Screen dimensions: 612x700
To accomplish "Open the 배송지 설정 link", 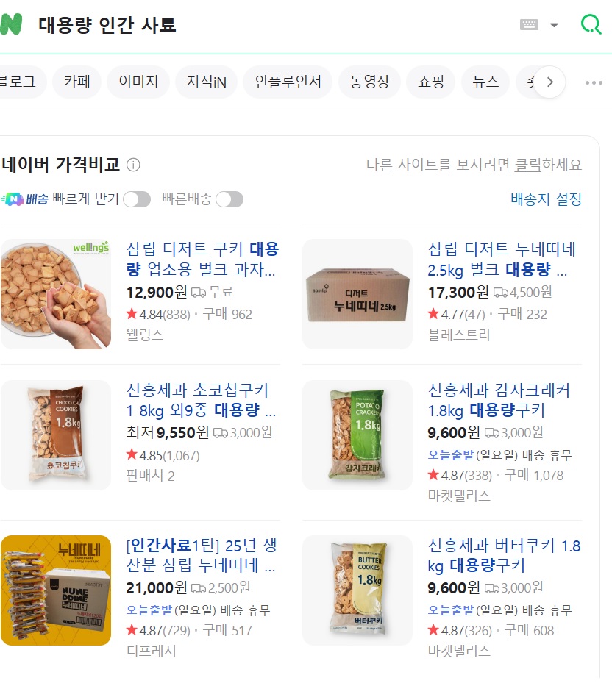I will [x=546, y=199].
